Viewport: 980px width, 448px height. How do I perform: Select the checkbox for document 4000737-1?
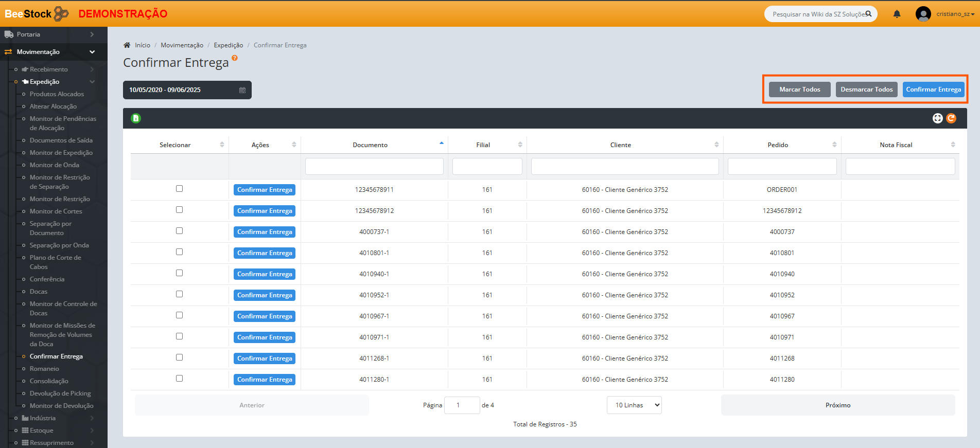tap(179, 231)
